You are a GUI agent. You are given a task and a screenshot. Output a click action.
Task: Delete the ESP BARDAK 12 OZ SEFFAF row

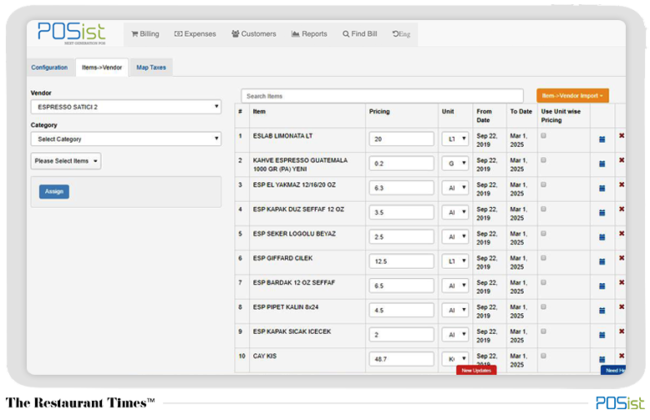pyautogui.click(x=621, y=282)
